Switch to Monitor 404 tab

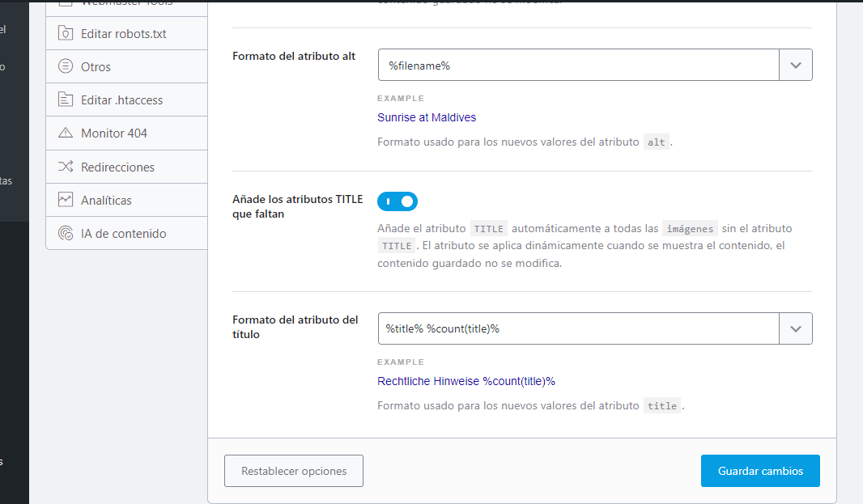click(126, 133)
